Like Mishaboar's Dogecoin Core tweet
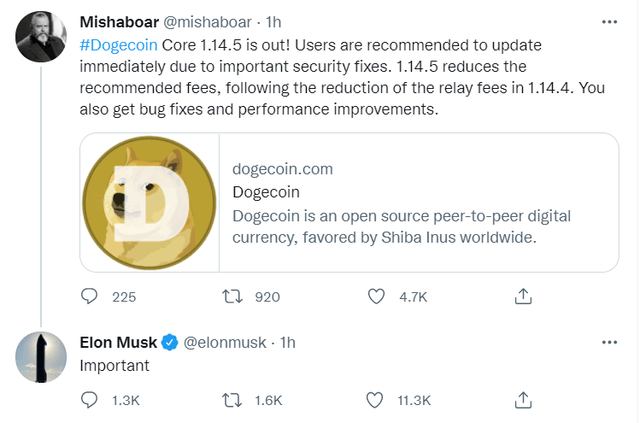Viewport: 640px width, 423px height. [377, 296]
